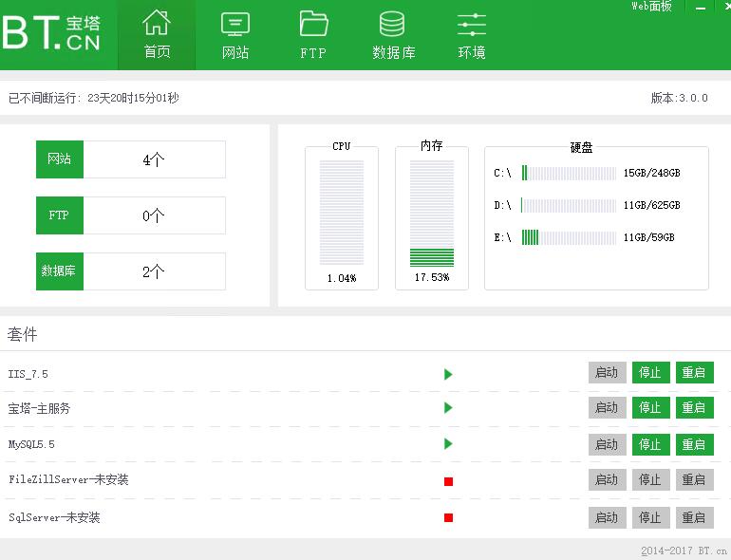The height and width of the screenshot is (560, 731).
Task: Click the 17.53% memory value
Action: click(432, 277)
